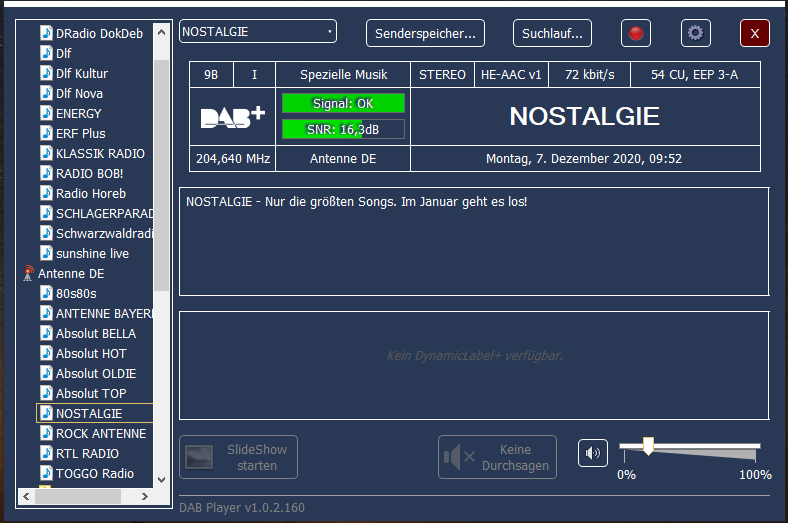788x523 pixels.
Task: Tune to Absolut TOP
Action: tap(91, 393)
